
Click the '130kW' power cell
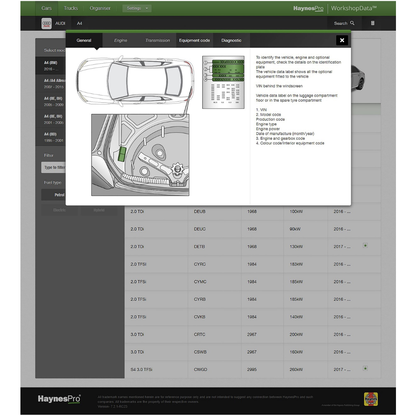(296, 247)
